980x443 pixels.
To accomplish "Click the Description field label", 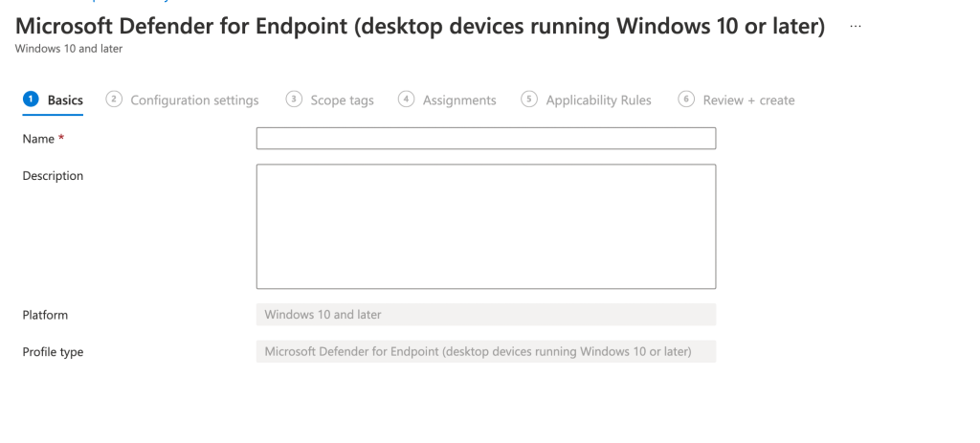I will (x=53, y=176).
